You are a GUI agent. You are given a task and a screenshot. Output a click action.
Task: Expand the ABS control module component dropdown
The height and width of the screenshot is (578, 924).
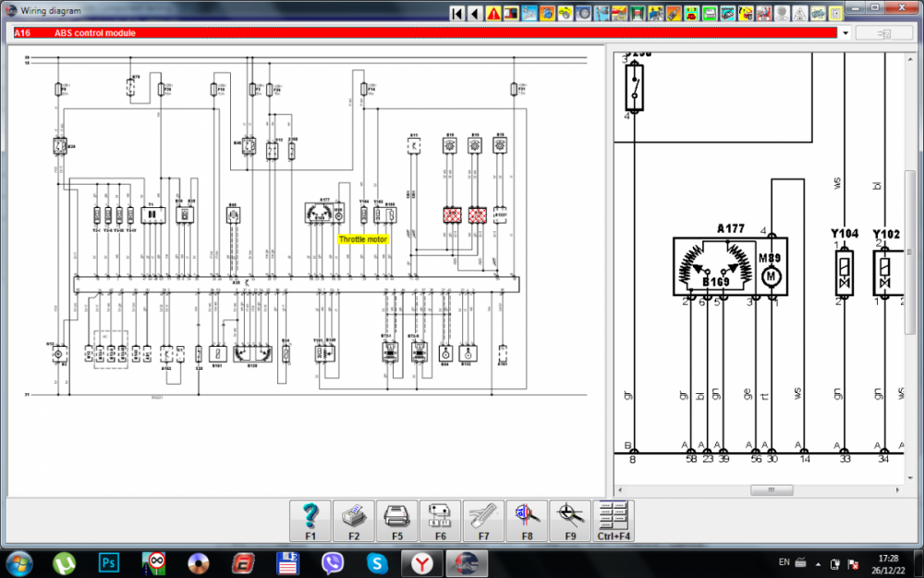pos(845,33)
